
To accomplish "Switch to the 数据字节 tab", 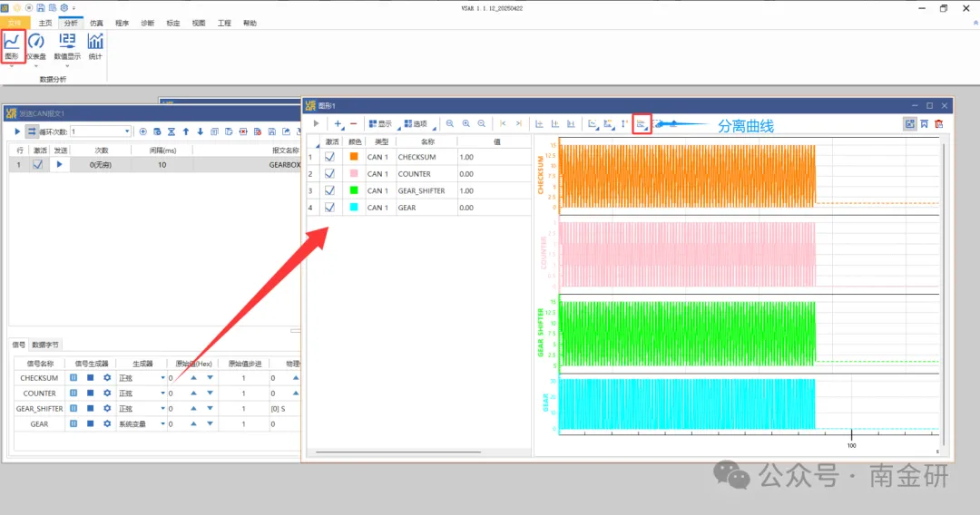I will click(x=45, y=345).
